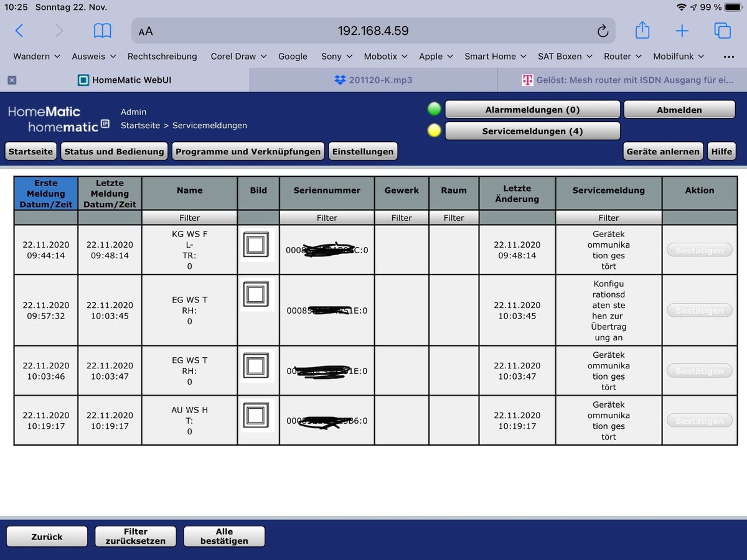Open bookmarks bar overflow three dots
Screen dimensions: 747x560
pos(729,57)
